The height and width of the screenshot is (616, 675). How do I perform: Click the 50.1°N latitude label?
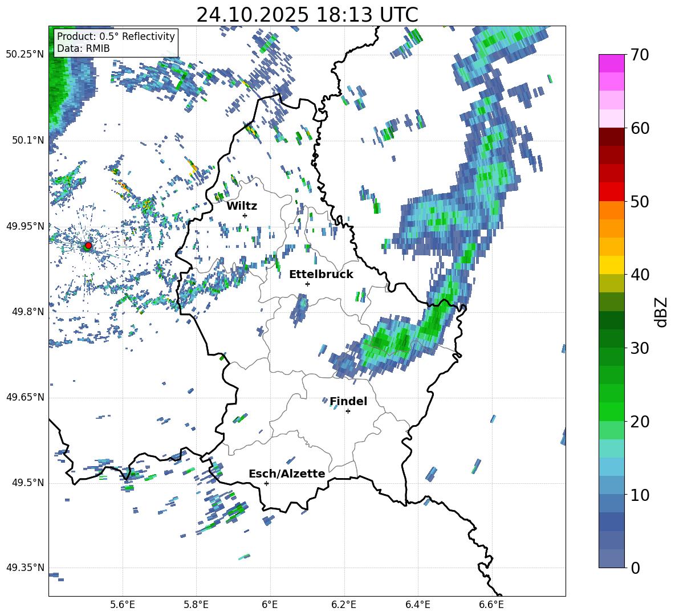point(28,140)
